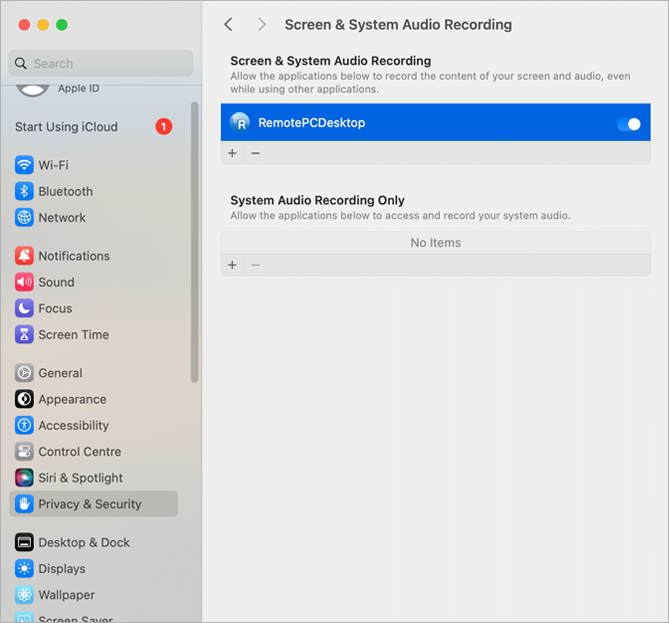
Task: Click the RemotePCDesktop app icon
Action: click(240, 123)
